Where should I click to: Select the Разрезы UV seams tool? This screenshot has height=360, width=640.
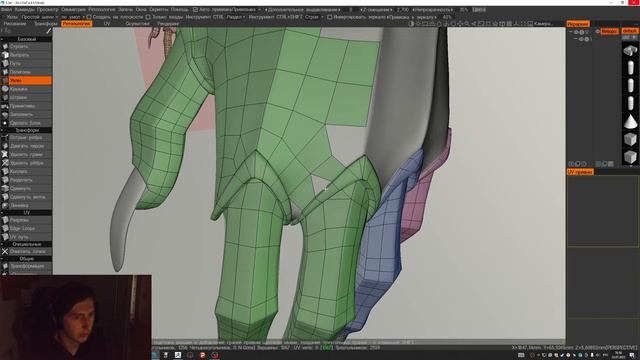click(x=26, y=220)
